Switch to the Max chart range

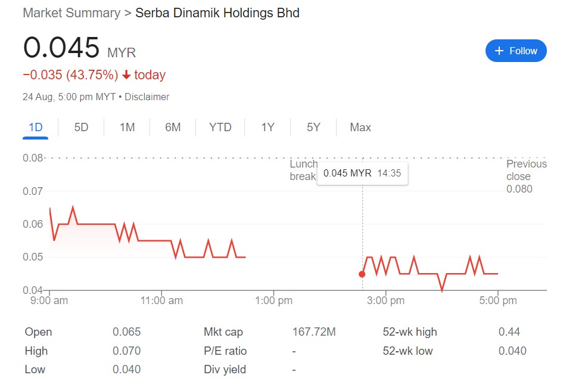pos(360,128)
